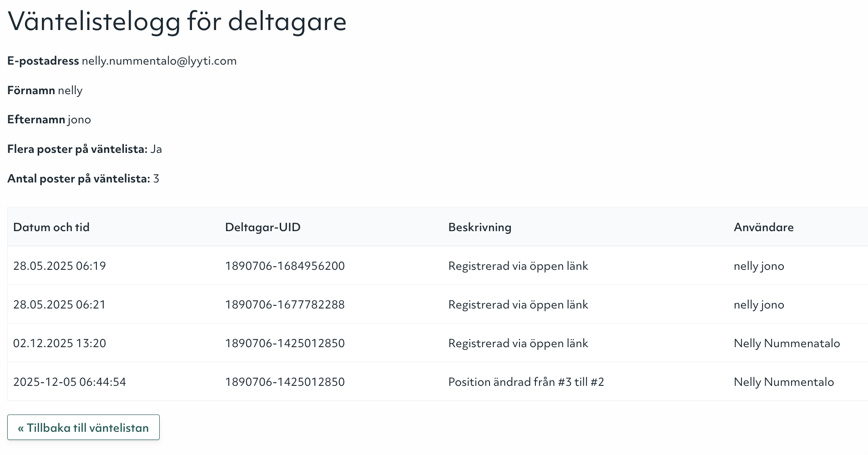Click the Användare column header
This screenshot has width=868, height=455.
pos(763,227)
